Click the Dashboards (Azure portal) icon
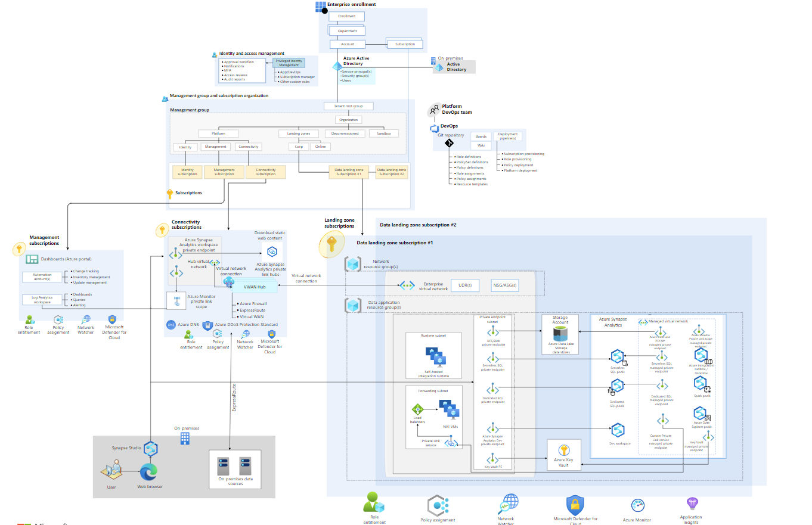This screenshot has width=812, height=525. pos(32,259)
